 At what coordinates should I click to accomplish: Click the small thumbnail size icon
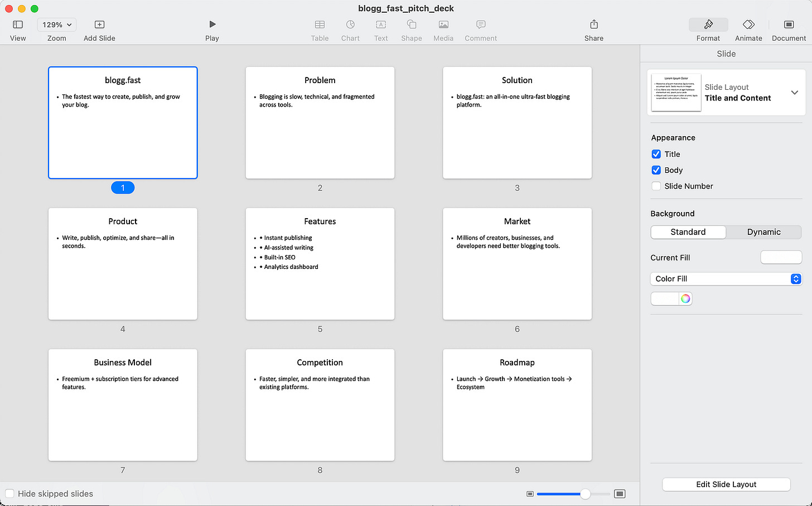pyautogui.click(x=530, y=494)
